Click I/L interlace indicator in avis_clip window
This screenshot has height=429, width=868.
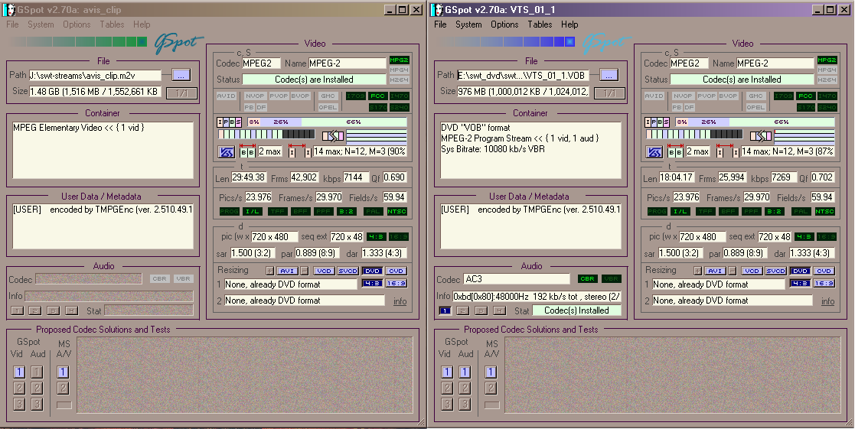click(253, 212)
